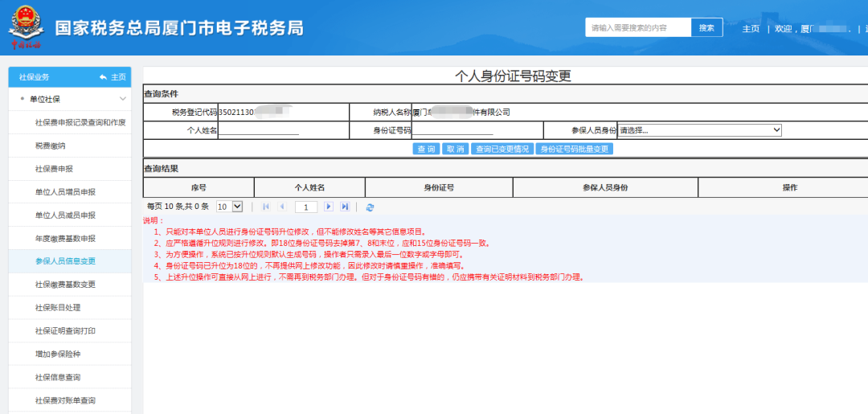Image resolution: width=868 pixels, height=414 pixels.
Task: Go to first page in pagination
Action: (x=266, y=207)
